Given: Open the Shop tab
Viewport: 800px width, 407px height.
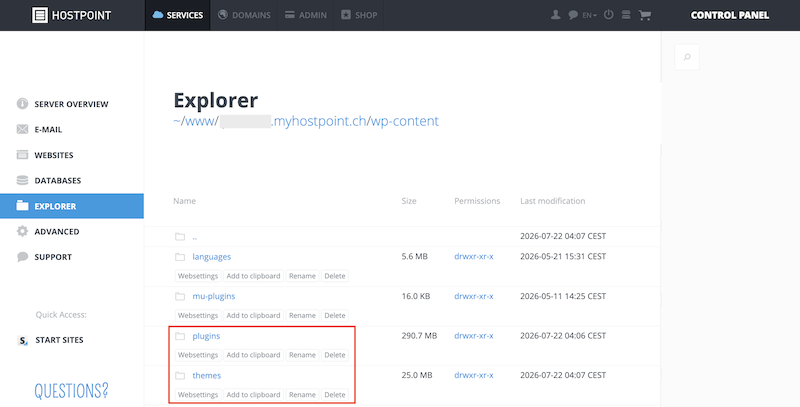Looking at the screenshot, I should pos(359,15).
